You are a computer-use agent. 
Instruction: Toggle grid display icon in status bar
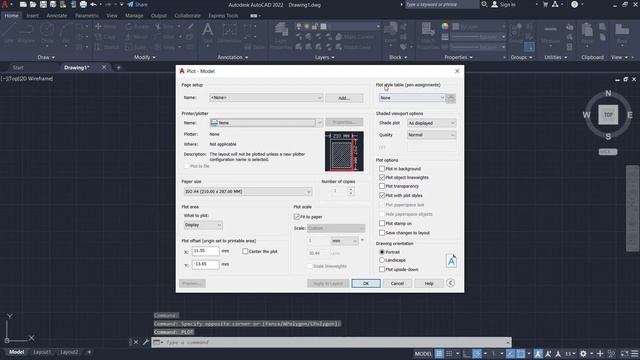[439, 353]
